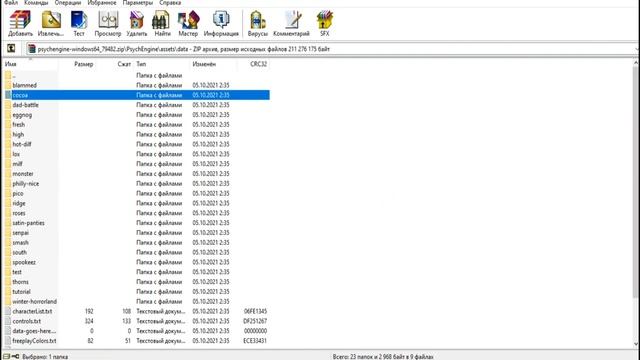Click the file icon of controls.txt

coord(8,321)
